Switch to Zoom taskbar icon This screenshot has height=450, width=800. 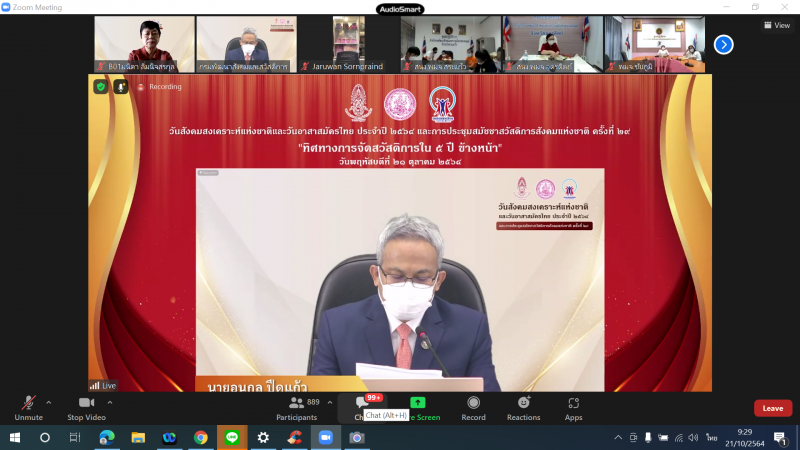(x=326, y=438)
